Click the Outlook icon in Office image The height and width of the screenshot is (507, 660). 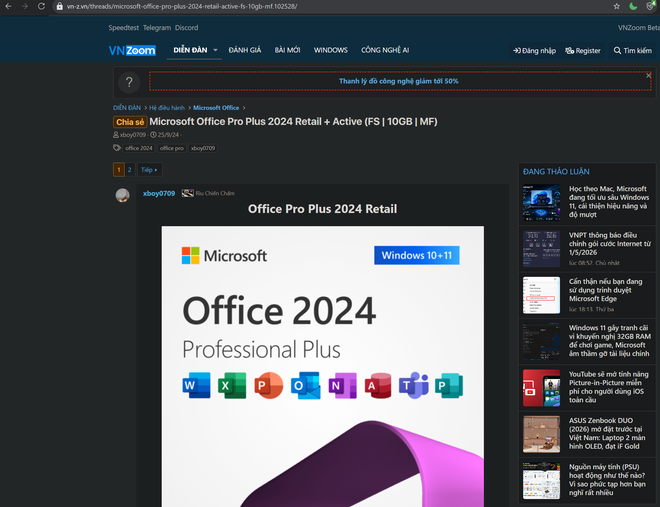[x=305, y=385]
